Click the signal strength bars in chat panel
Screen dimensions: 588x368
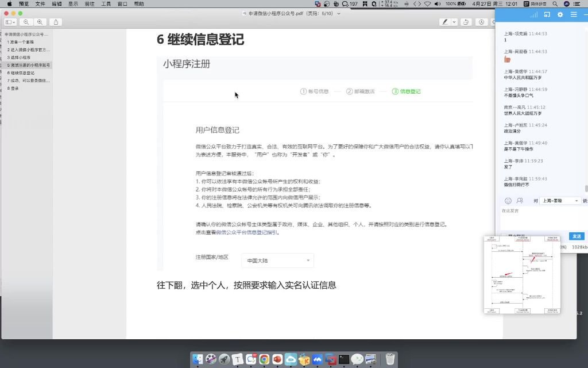coord(533,14)
